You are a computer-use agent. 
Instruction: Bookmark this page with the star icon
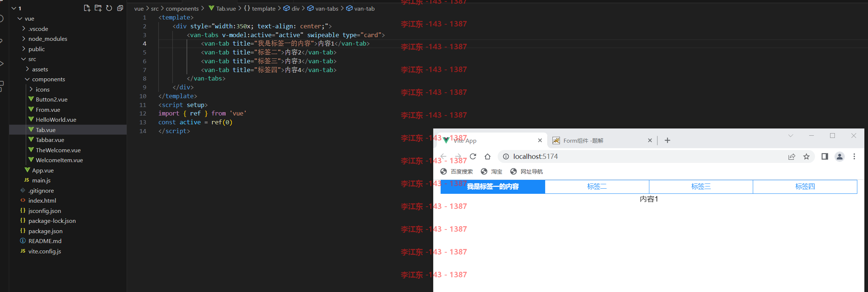point(806,157)
